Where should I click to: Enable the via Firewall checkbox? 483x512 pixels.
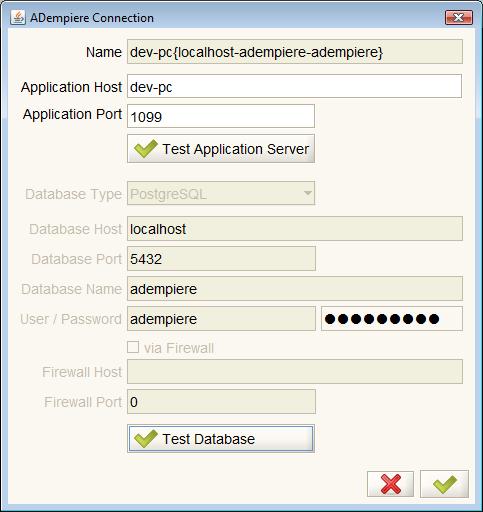click(133, 347)
